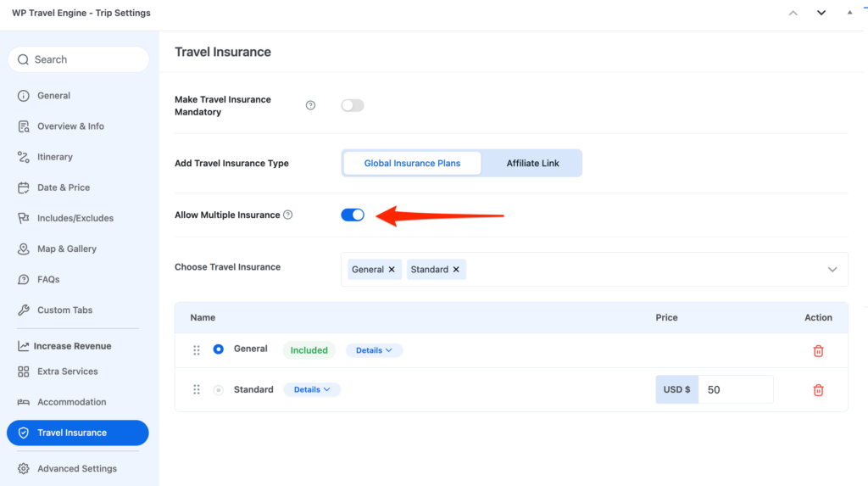868x486 pixels.
Task: Click the help icon next to Allow Multiple Insurance
Action: point(288,215)
